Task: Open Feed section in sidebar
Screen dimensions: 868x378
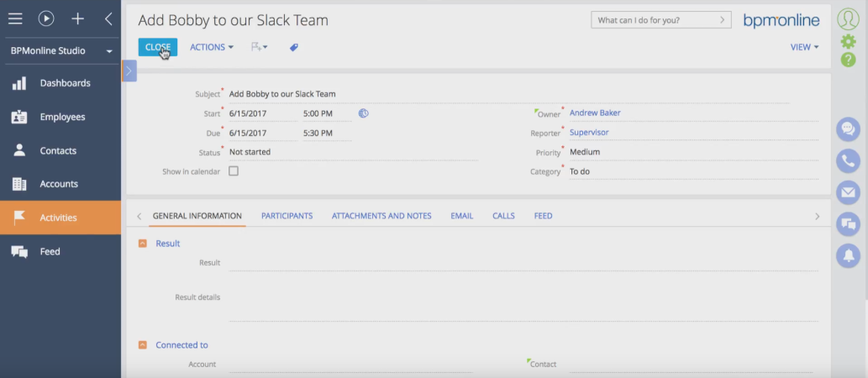Action: [60, 251]
